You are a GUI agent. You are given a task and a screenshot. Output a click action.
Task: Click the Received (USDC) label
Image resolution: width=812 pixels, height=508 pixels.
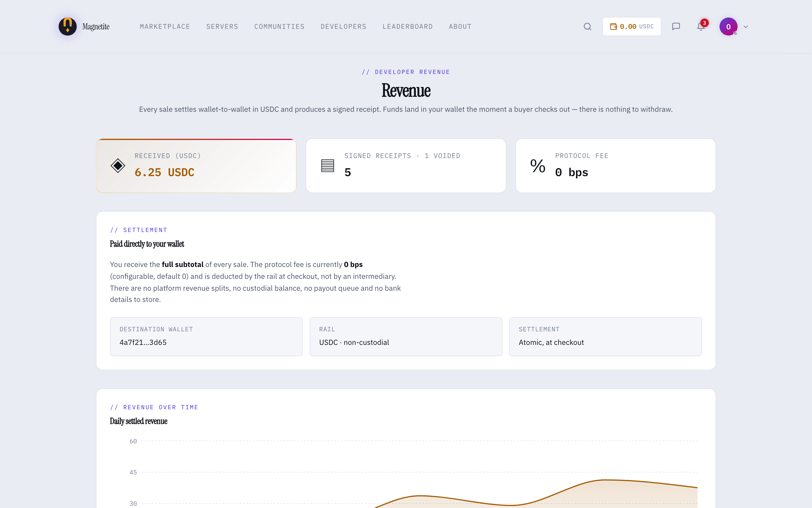pyautogui.click(x=168, y=156)
